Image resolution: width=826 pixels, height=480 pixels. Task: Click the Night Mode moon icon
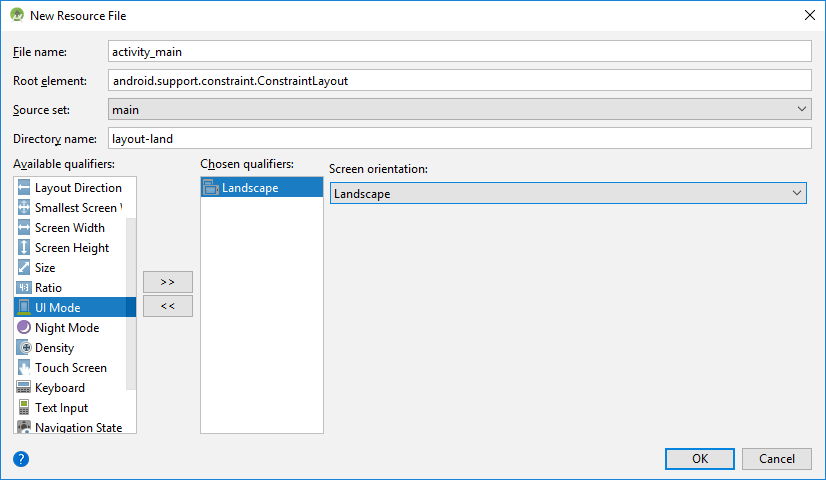click(24, 328)
